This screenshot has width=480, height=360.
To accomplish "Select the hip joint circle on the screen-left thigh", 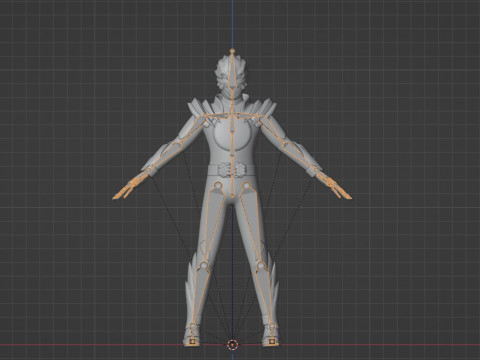I will click(218, 186).
